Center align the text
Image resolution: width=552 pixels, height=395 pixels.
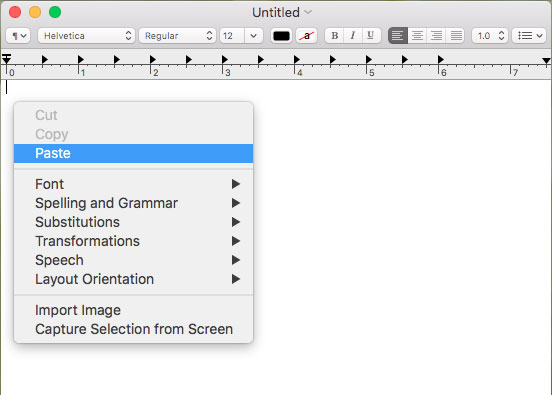pyautogui.click(x=417, y=36)
